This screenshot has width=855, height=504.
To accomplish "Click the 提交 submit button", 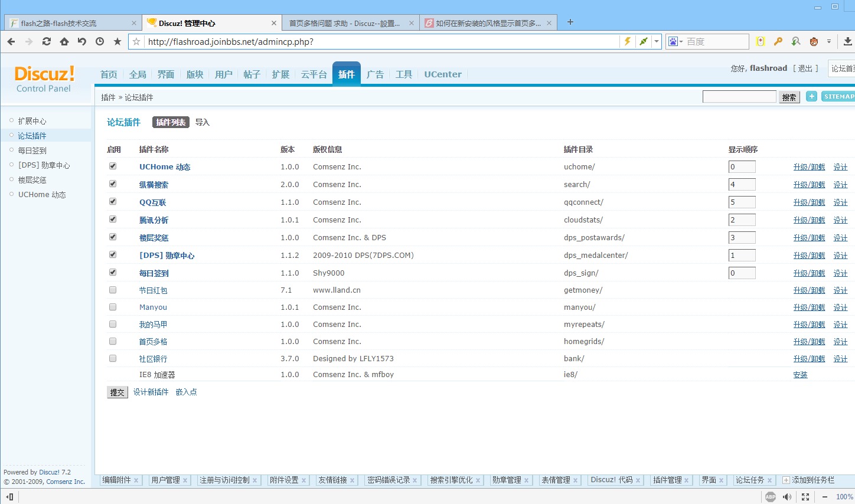I will click(118, 392).
